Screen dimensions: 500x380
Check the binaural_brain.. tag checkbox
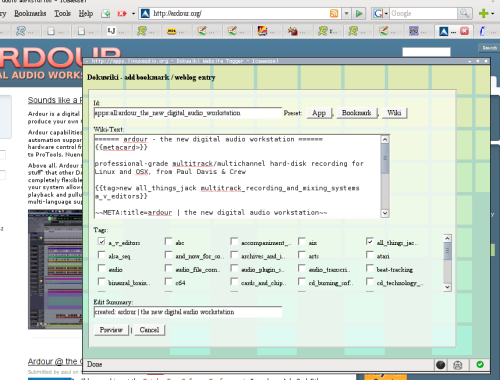click(x=102, y=282)
